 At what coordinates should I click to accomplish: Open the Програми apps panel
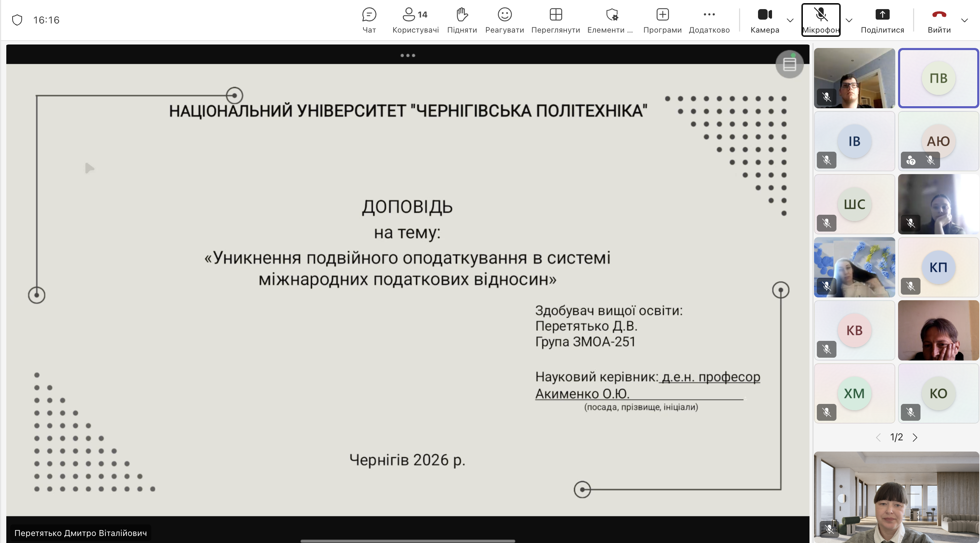(x=662, y=20)
